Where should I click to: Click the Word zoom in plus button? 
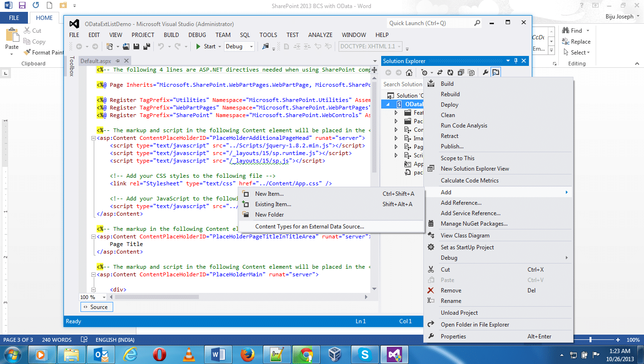(618, 340)
